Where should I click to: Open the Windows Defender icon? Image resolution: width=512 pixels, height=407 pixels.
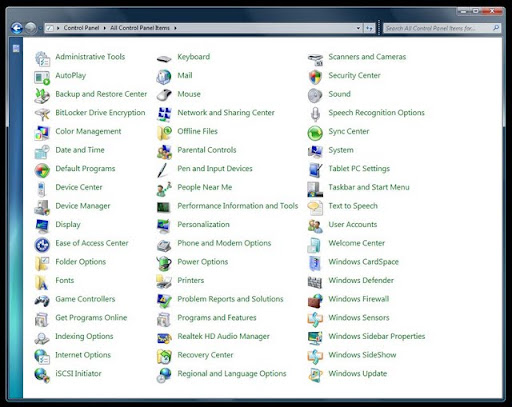[315, 282]
